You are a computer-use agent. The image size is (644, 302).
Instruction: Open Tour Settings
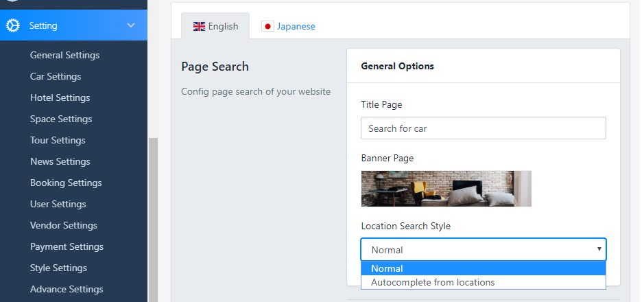pos(58,140)
